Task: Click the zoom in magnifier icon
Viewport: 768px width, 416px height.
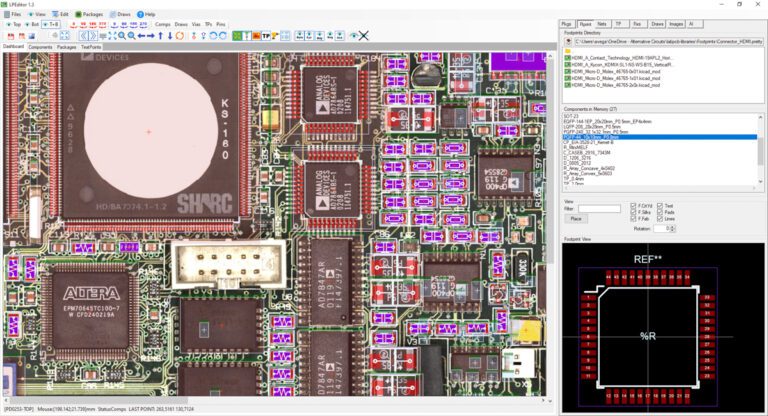Action: (122, 36)
